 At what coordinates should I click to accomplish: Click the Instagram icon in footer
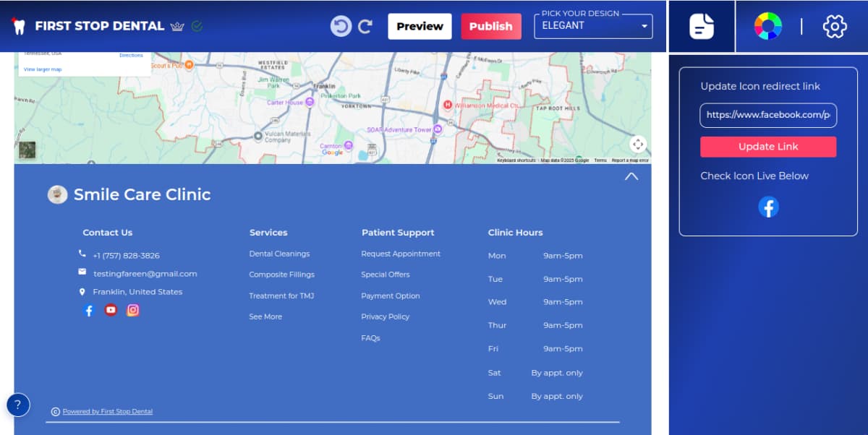click(133, 310)
